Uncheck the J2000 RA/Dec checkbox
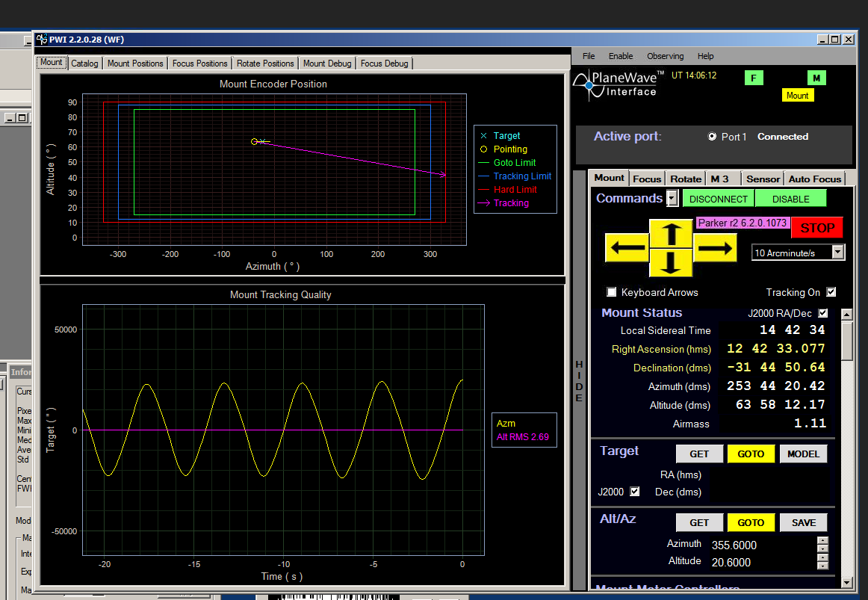 coord(823,313)
